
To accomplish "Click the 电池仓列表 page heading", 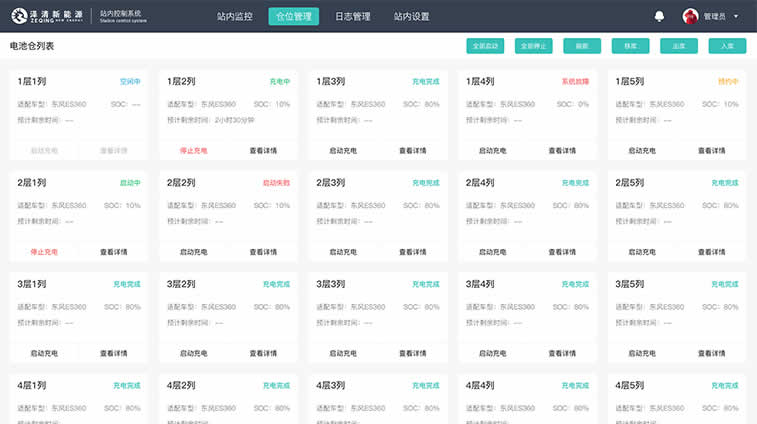I will point(32,46).
